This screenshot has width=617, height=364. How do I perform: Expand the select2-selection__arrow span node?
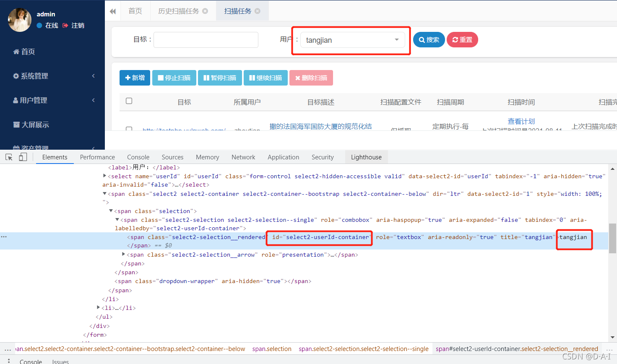click(123, 254)
